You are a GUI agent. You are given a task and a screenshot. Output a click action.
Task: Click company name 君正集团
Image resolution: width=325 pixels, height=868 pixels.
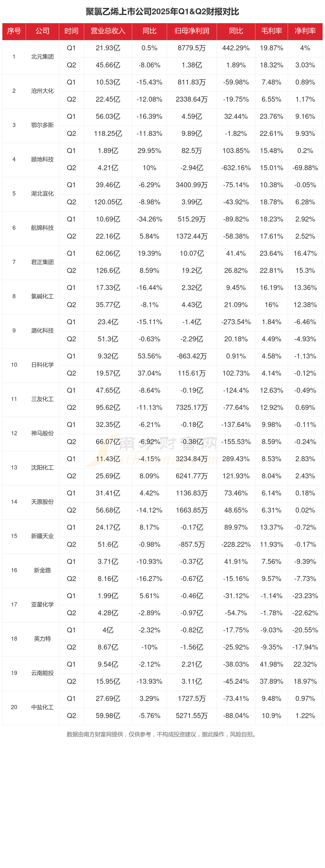tap(42, 262)
